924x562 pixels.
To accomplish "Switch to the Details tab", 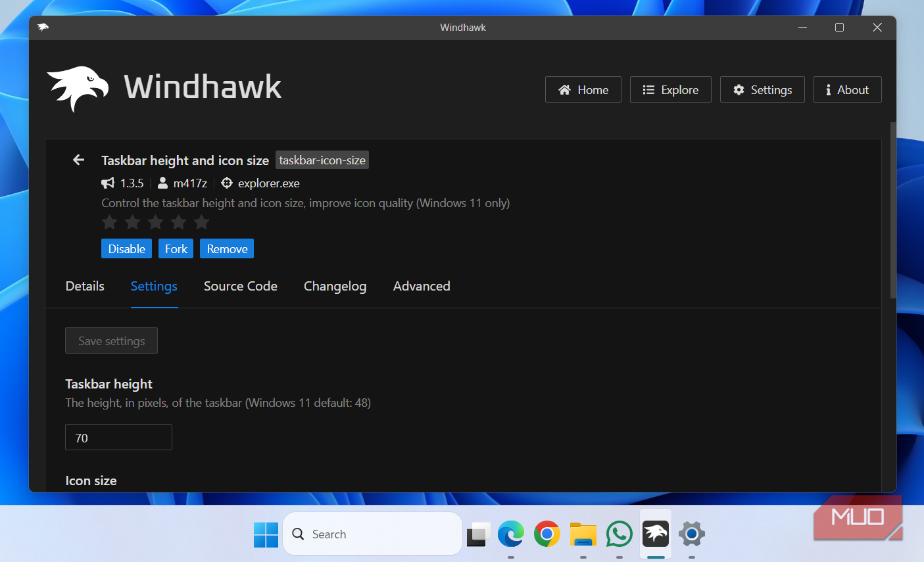I will click(85, 286).
